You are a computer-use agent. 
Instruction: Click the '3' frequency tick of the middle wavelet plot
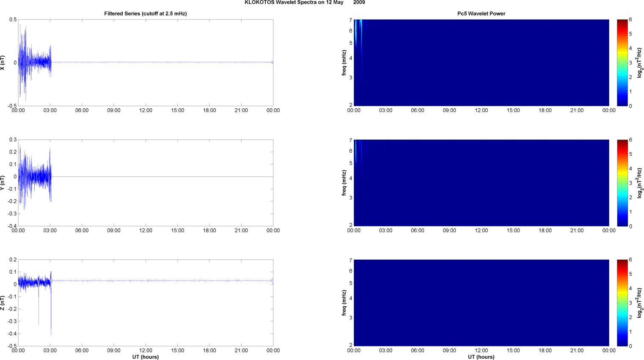(x=351, y=198)
